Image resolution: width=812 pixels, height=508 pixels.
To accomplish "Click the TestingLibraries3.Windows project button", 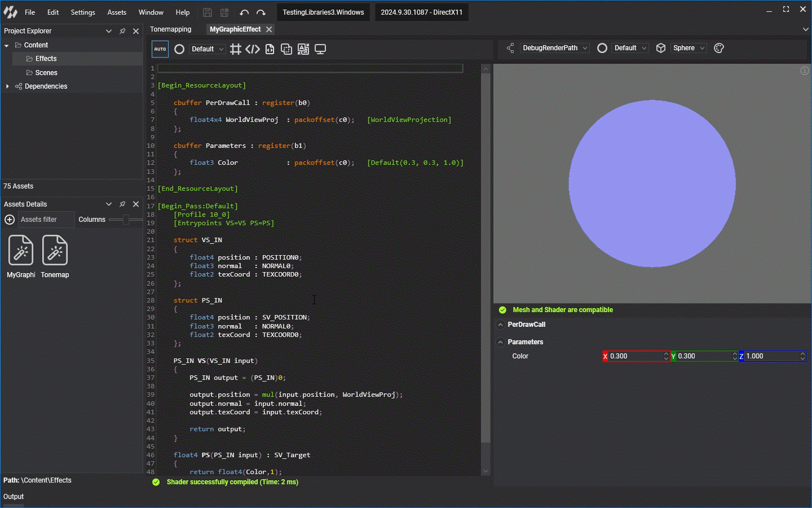I will tap(323, 12).
